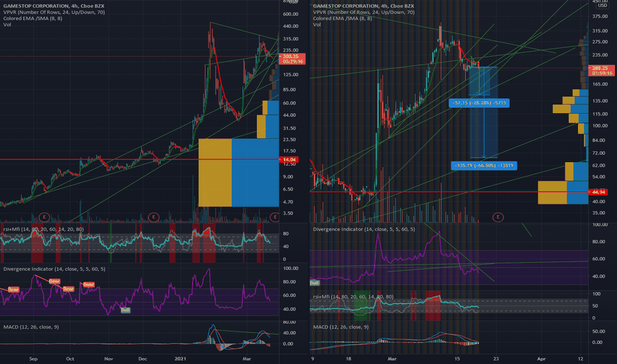Viewport: 617px width, 364px height.
Task: Click the 15 label on right time axis
Action: click(x=457, y=359)
